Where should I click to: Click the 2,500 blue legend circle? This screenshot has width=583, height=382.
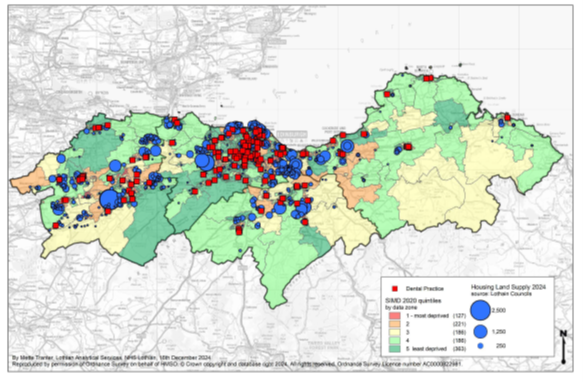[x=480, y=310]
